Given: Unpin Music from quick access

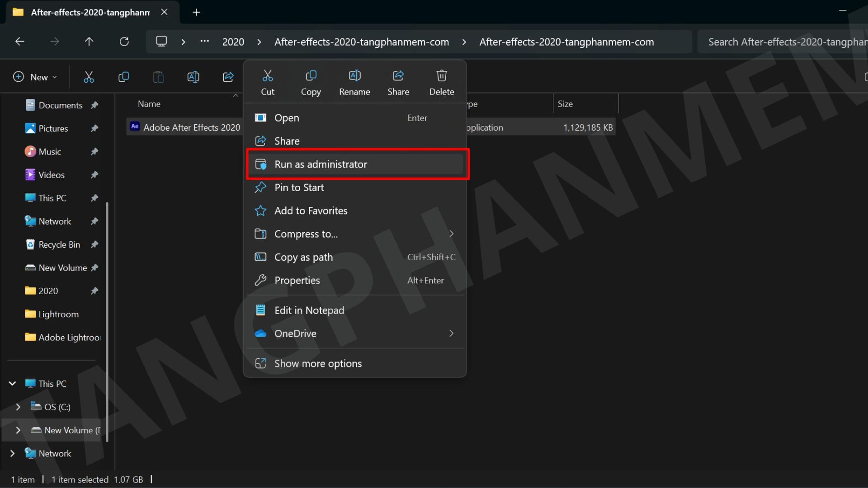Looking at the screenshot, I should pyautogui.click(x=94, y=152).
